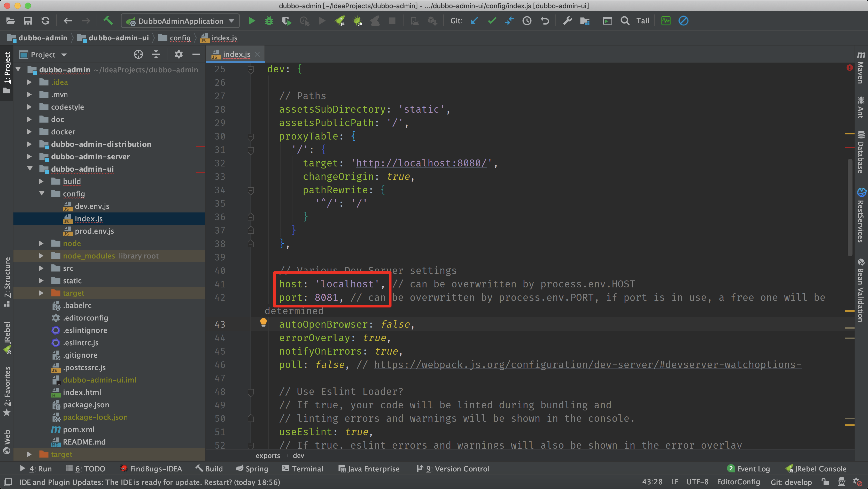Open the 6: TODO tab
This screenshot has height=489, width=868.
pyautogui.click(x=86, y=468)
